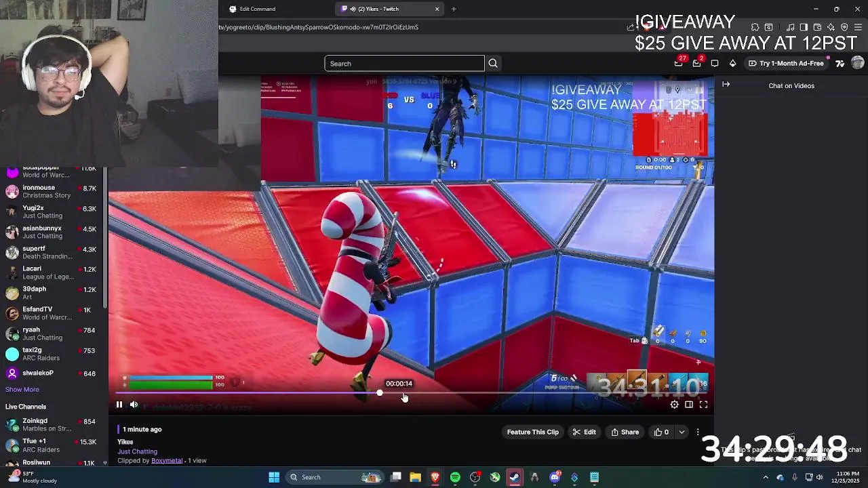Open the ironmouse channel in the sidebar
The image size is (868, 488).
coord(52,191)
